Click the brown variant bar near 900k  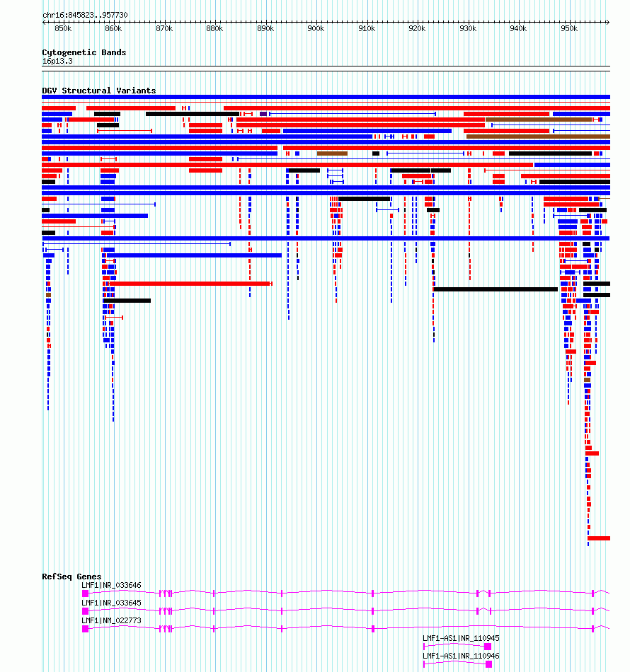pyautogui.click(x=332, y=153)
